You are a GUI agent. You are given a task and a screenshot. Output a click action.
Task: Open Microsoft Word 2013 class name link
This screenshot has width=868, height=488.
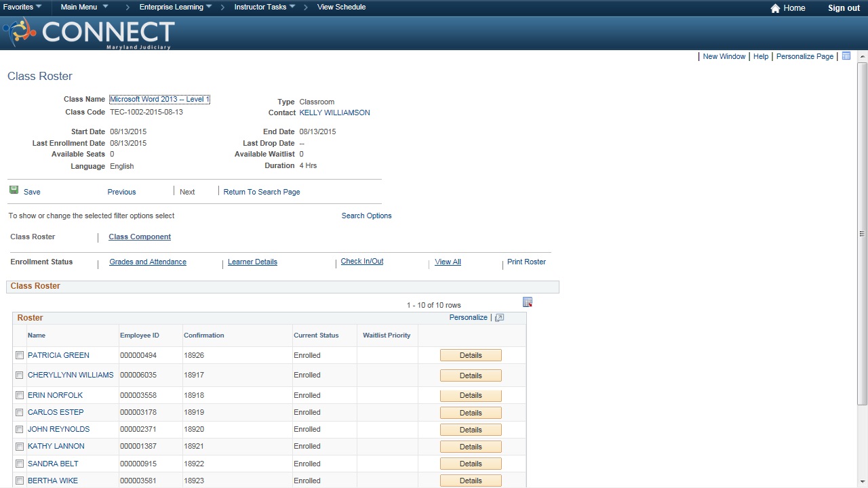click(159, 99)
